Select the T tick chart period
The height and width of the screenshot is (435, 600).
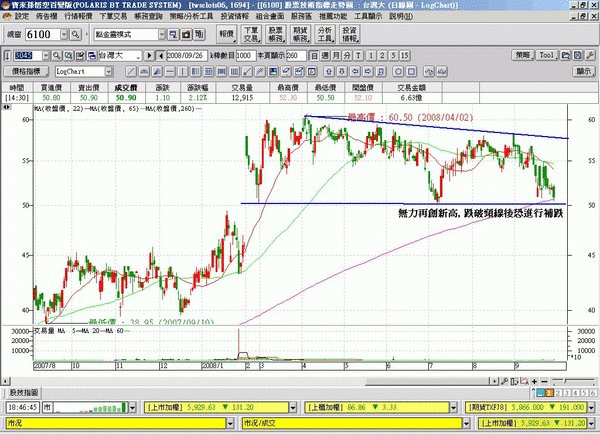359,55
